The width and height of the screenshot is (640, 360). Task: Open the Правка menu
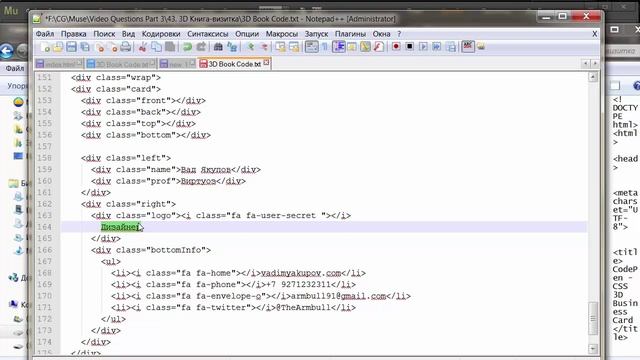(x=73, y=34)
